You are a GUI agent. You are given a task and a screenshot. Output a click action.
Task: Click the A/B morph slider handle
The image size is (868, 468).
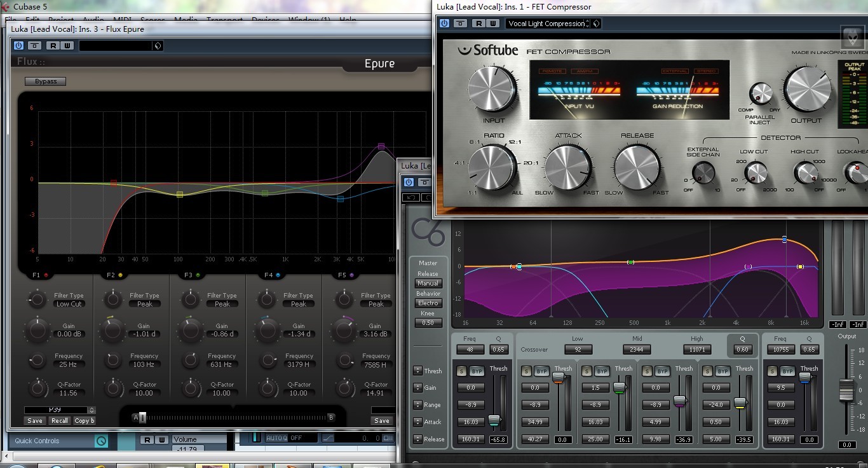point(142,418)
